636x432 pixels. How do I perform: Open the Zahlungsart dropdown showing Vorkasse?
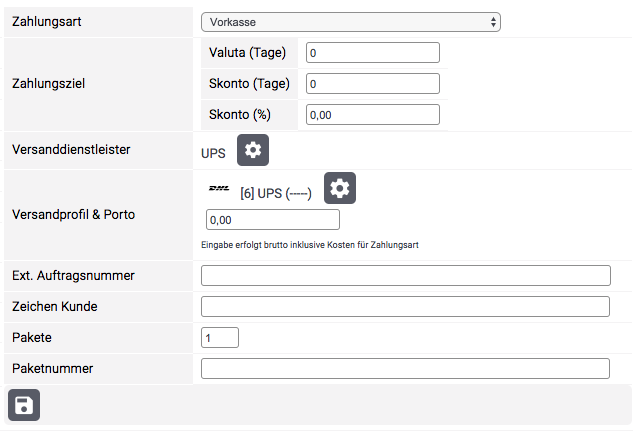(350, 22)
